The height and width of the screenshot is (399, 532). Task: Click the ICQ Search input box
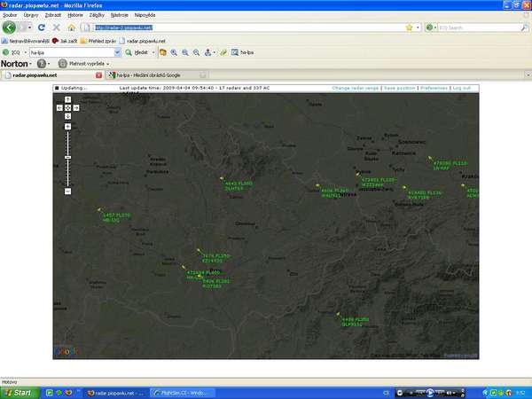tap(479, 27)
